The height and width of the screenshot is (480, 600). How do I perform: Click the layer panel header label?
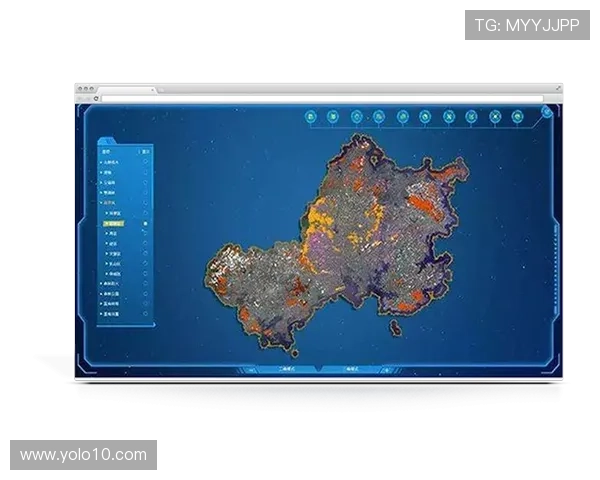tap(106, 151)
